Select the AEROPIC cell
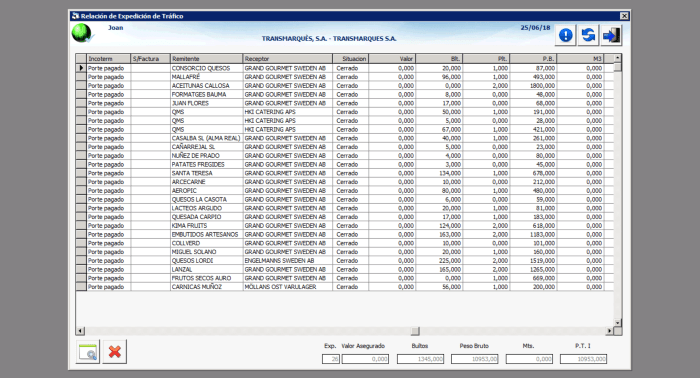Viewport: 700px width, 378px height. [207, 191]
